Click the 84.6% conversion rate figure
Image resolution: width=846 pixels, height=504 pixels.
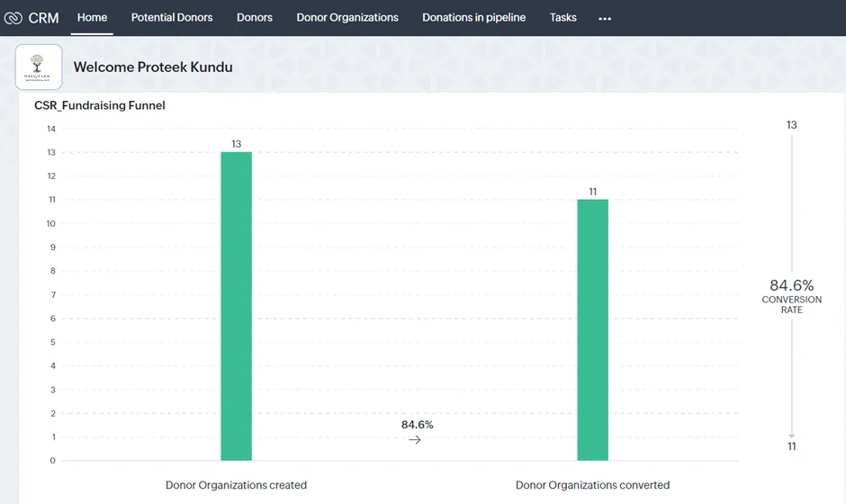tap(791, 285)
